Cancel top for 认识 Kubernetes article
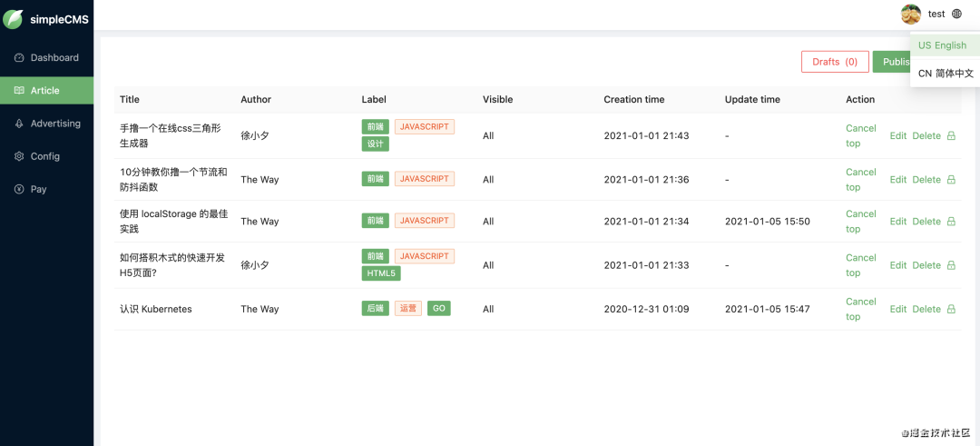Image resolution: width=980 pixels, height=446 pixels. click(861, 309)
